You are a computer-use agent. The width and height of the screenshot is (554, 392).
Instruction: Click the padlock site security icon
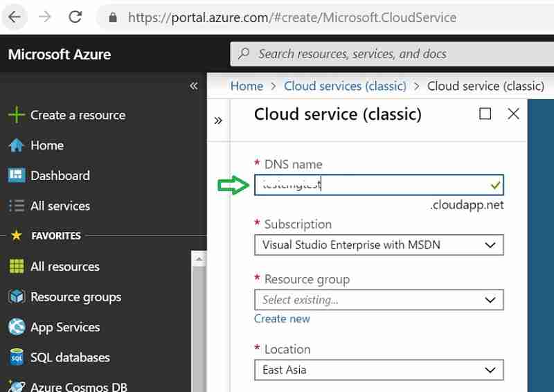coord(113,17)
